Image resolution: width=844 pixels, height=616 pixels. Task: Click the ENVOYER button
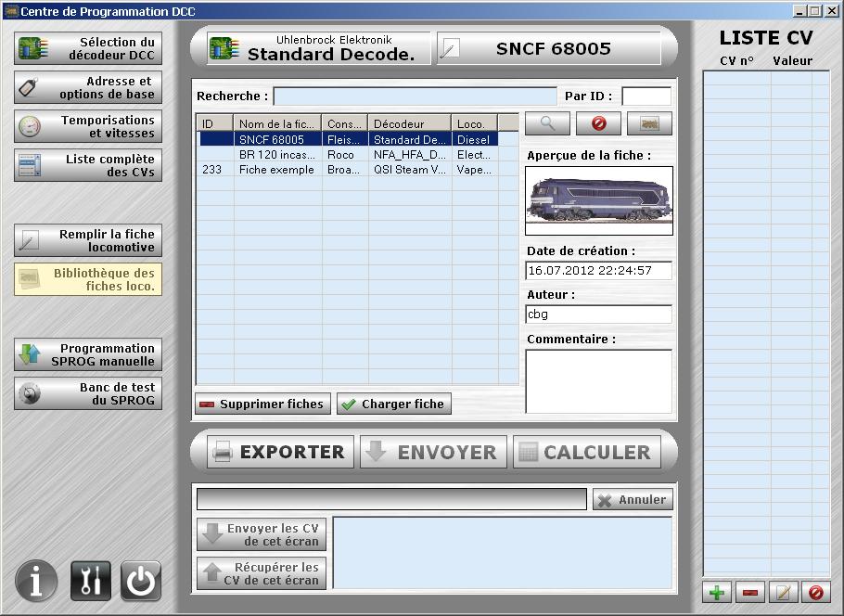coord(433,452)
